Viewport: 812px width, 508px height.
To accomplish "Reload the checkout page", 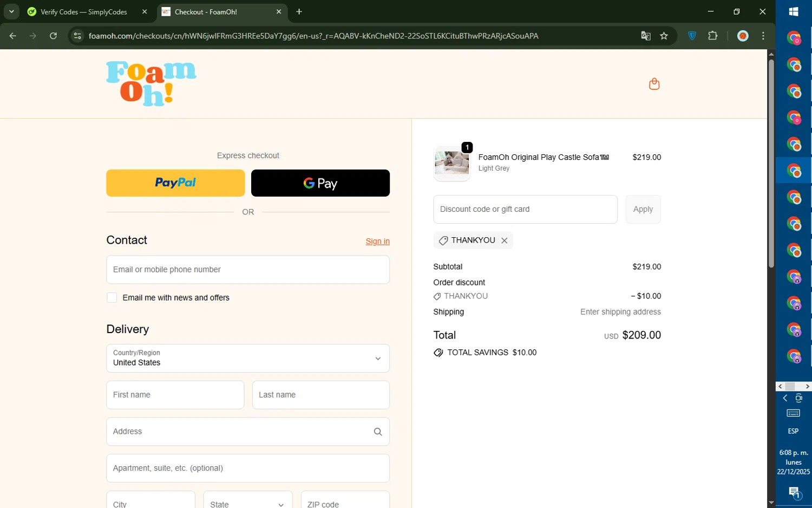I will coord(53,36).
